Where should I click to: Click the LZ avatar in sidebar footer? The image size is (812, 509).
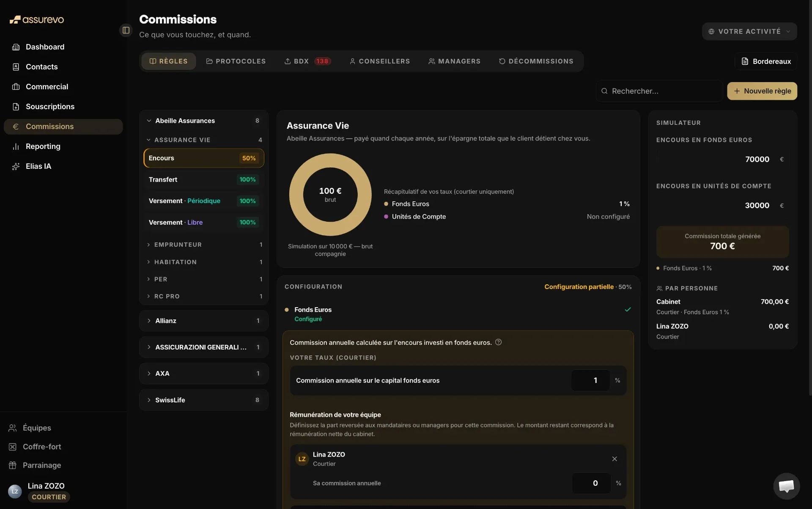pos(15,491)
